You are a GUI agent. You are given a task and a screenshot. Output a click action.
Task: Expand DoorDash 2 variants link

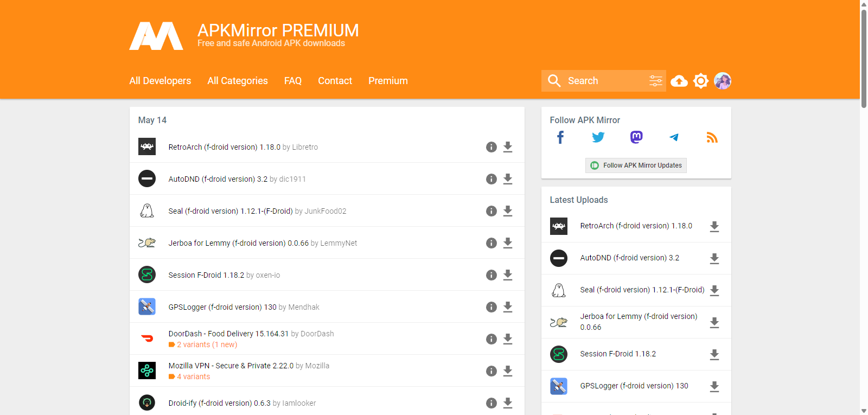pyautogui.click(x=207, y=345)
